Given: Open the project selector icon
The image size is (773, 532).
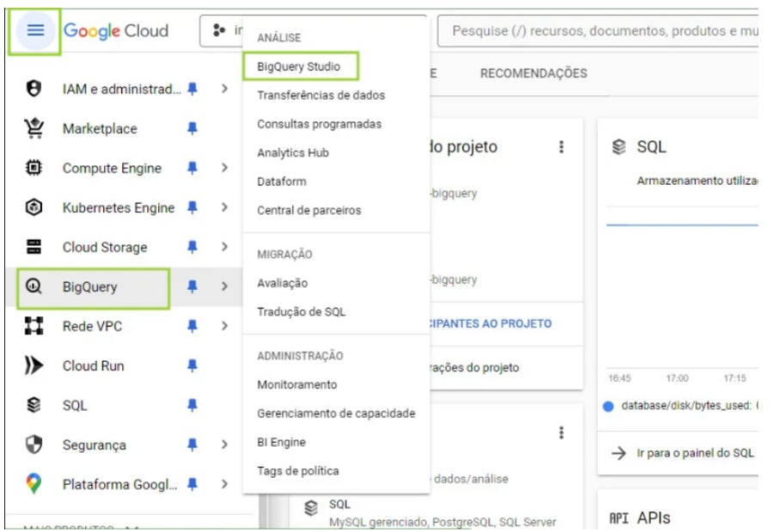Looking at the screenshot, I should point(219,31).
